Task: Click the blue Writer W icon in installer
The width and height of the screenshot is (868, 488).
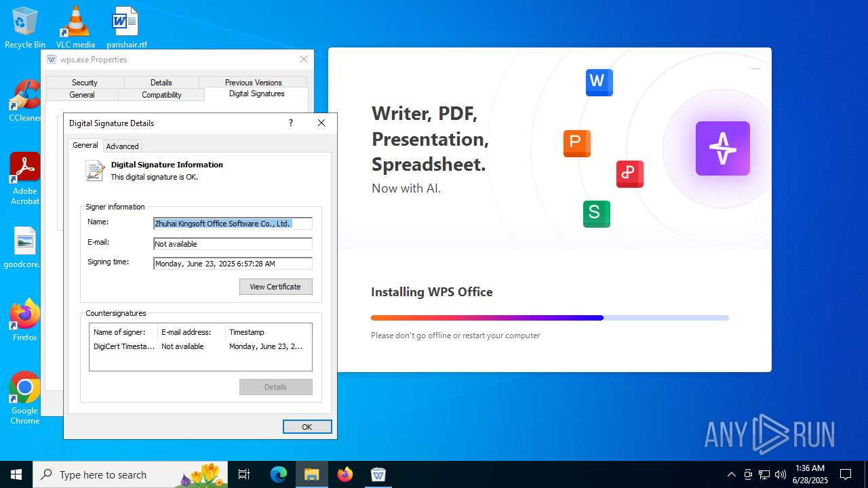Action: coord(599,82)
